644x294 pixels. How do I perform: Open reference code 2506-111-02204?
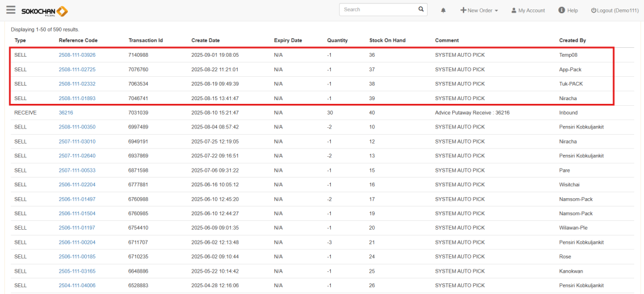[77, 184]
